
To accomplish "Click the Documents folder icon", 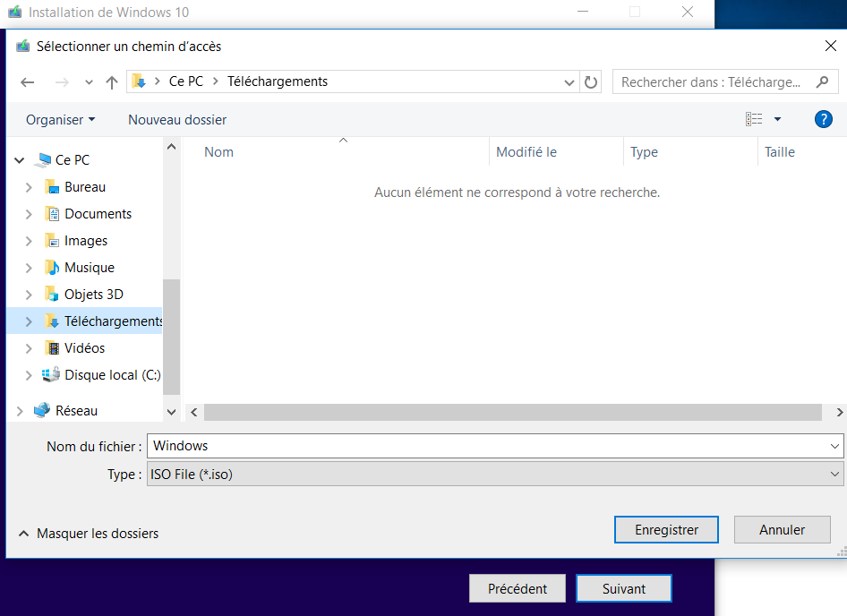I will tap(53, 214).
